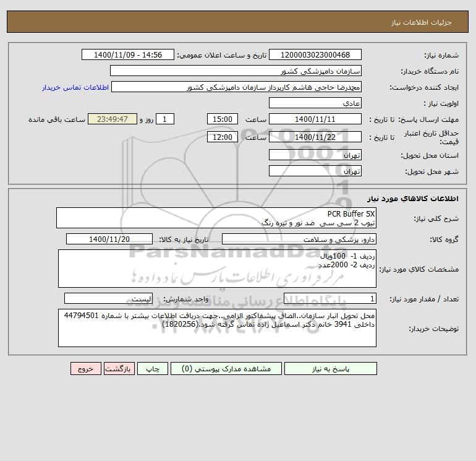Click the buyer organization name field

(x=236, y=71)
